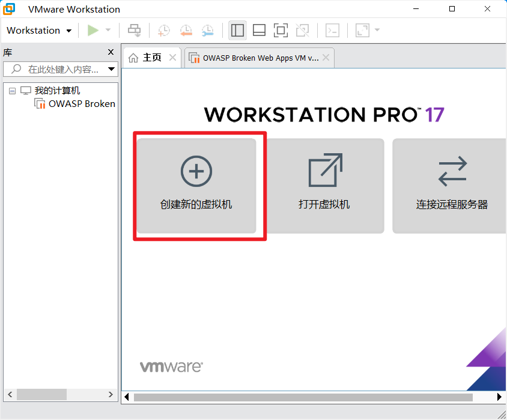Click the VMware Workstation title bar app icon
Viewport: 507px width, 420px height.
10,9
